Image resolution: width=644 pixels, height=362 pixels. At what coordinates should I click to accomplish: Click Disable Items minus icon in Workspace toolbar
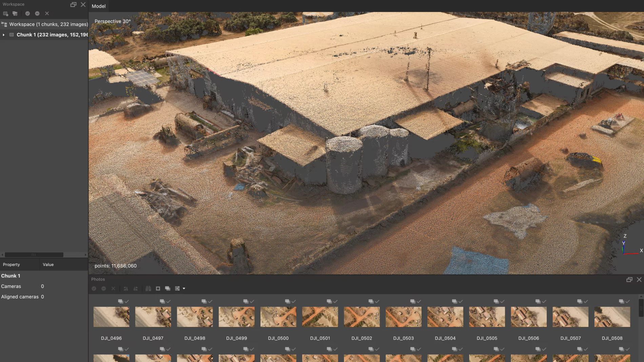(37, 14)
